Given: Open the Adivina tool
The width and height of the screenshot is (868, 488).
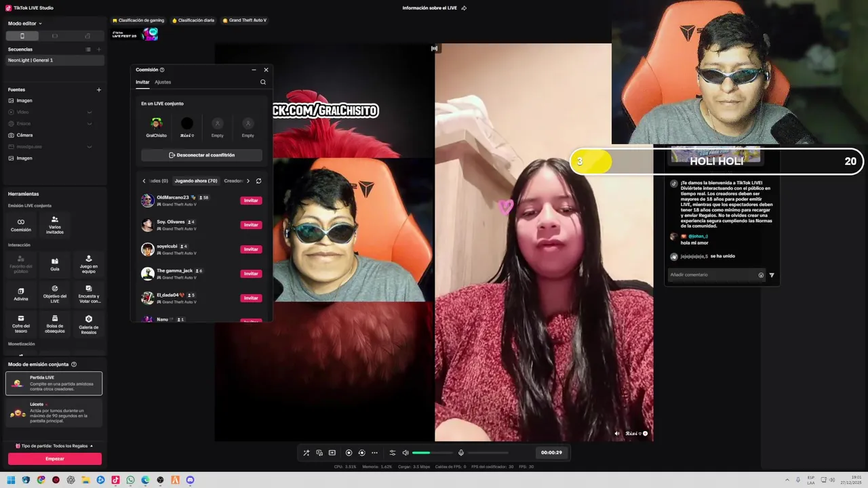Looking at the screenshot, I should (21, 293).
